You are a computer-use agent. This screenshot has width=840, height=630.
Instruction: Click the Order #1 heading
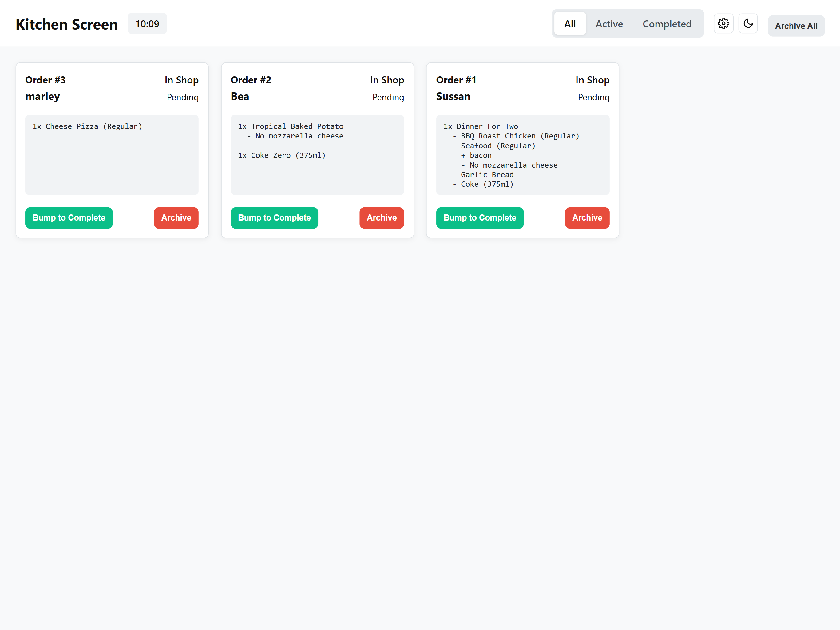[456, 80]
